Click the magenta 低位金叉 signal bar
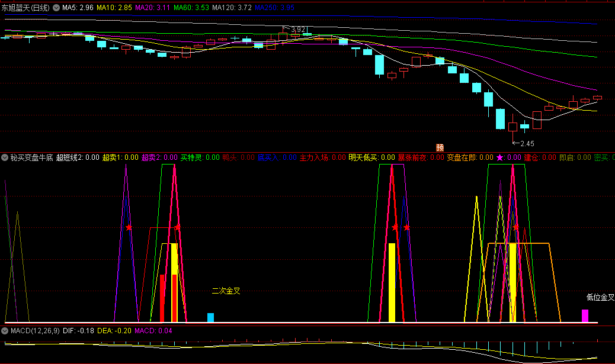 point(585,315)
